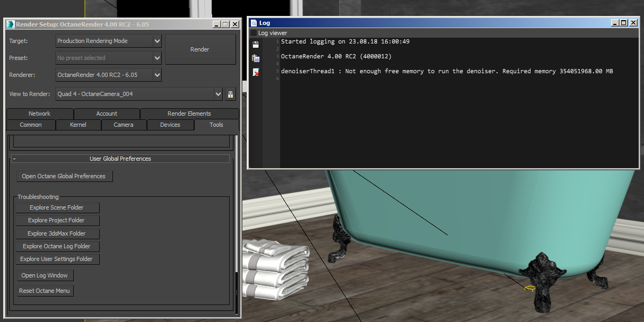Switch to the Network tab
The height and width of the screenshot is (322, 644).
(39, 114)
